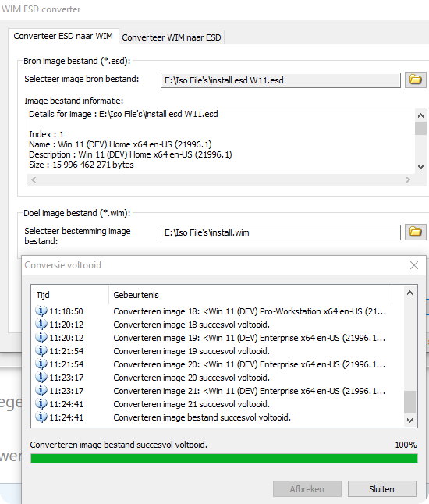Click image info scrollbar down arrow
This screenshot has height=504, width=429.
pos(420,166)
